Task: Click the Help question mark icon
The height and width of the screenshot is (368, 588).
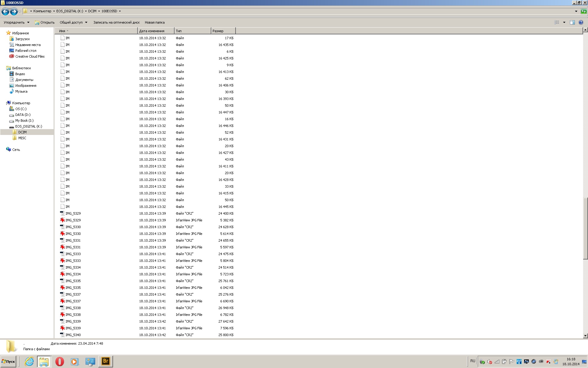Action: click(x=581, y=22)
